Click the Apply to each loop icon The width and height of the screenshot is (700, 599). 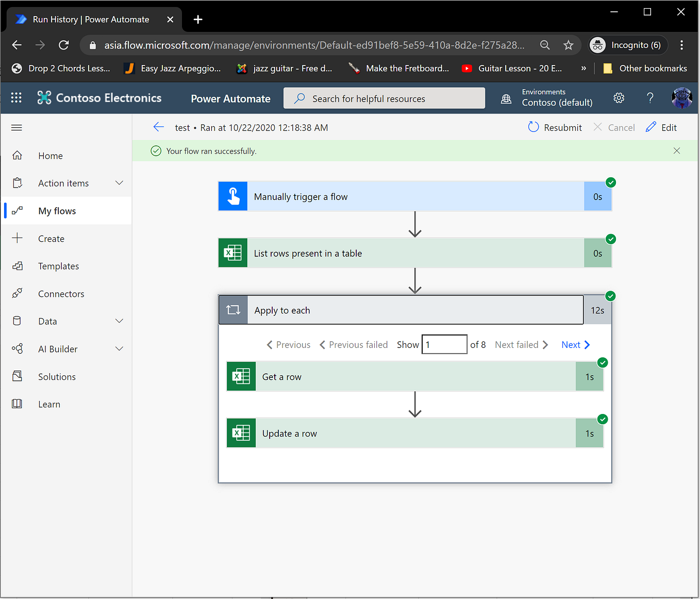click(234, 310)
